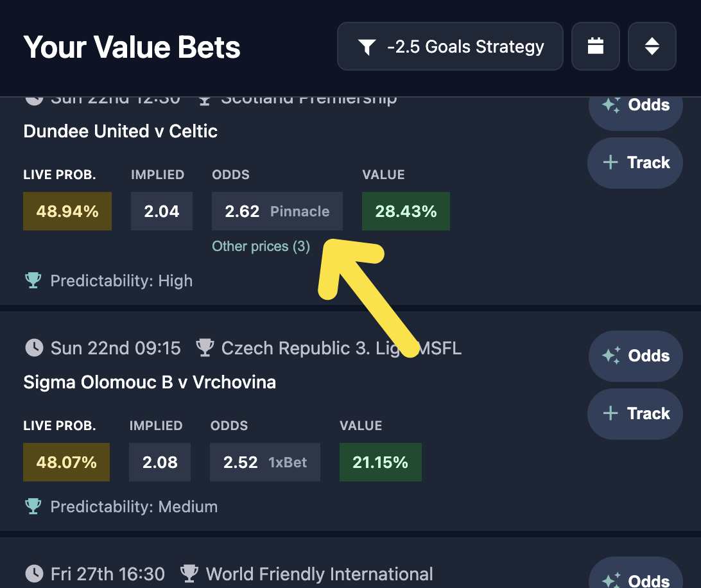
Task: Click the 2.62 Pinnacle odds box
Action: click(x=277, y=211)
